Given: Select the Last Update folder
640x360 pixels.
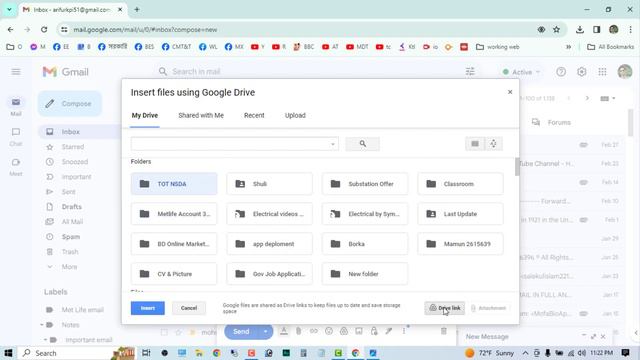Looking at the screenshot, I should 460,214.
